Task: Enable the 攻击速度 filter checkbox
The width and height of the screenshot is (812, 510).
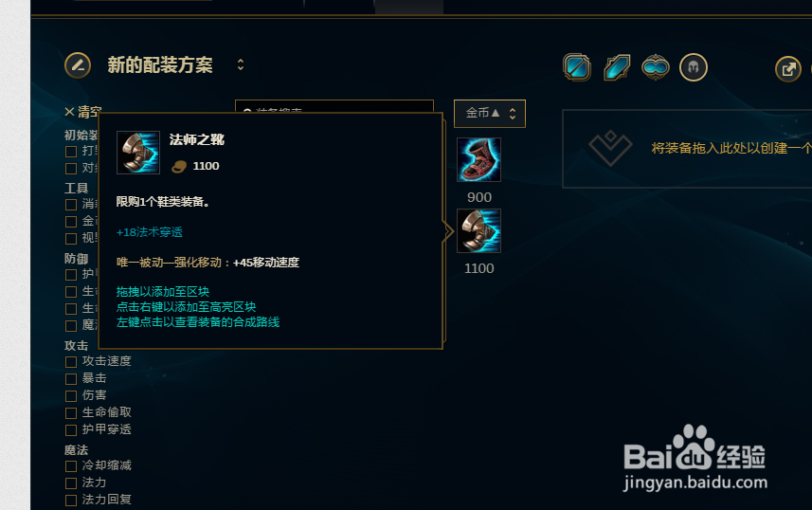Action: tap(71, 362)
